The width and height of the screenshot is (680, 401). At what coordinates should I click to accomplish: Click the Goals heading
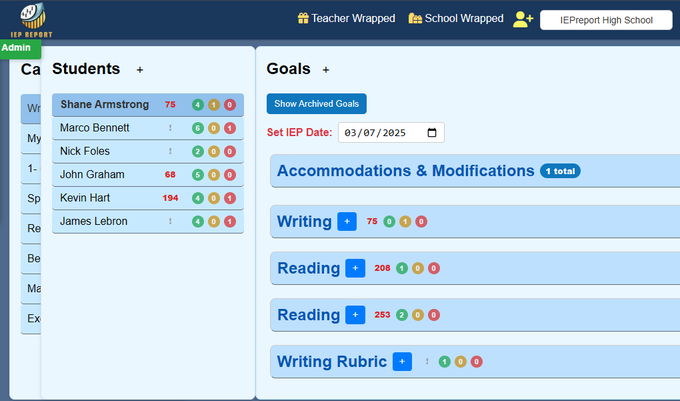(x=288, y=68)
